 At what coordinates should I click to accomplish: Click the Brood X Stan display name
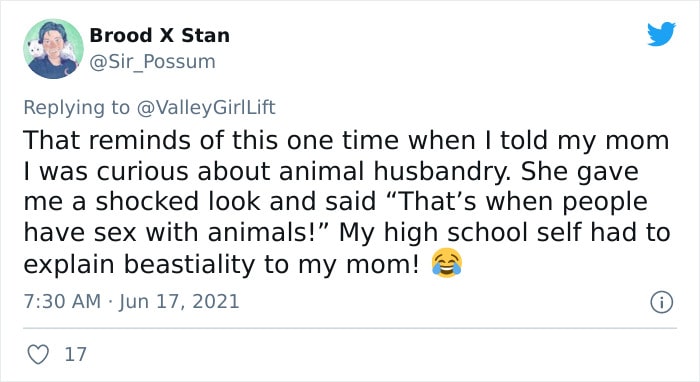160,35
